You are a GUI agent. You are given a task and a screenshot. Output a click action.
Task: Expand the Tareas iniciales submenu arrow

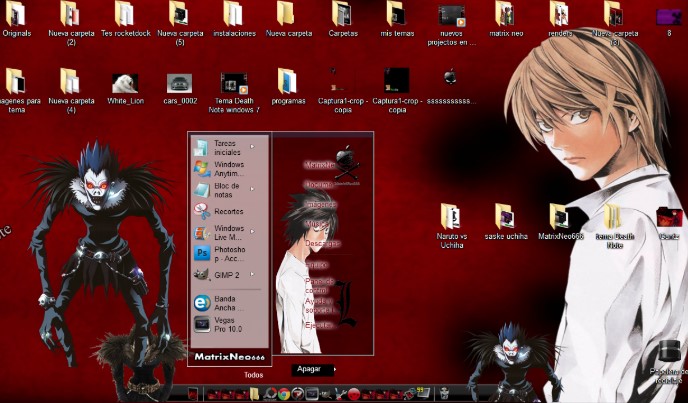click(252, 147)
